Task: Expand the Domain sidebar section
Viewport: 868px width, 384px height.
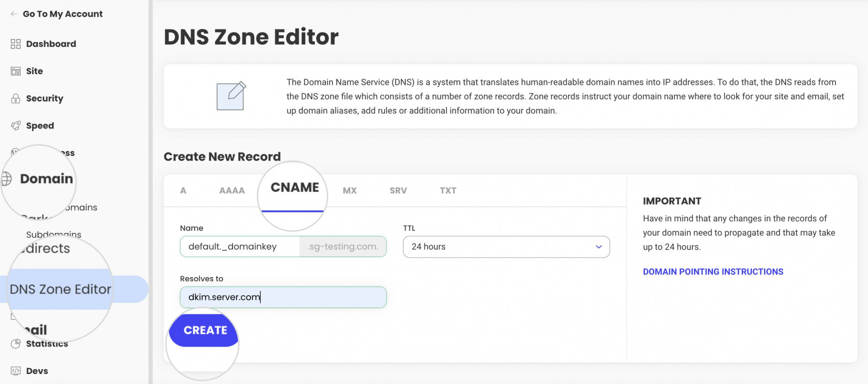Action: pyautogui.click(x=46, y=179)
